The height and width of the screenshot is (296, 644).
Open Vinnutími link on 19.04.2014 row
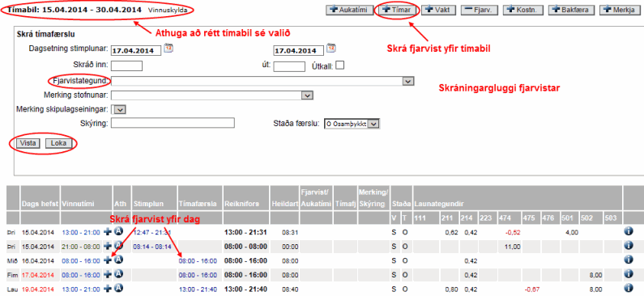(81, 290)
